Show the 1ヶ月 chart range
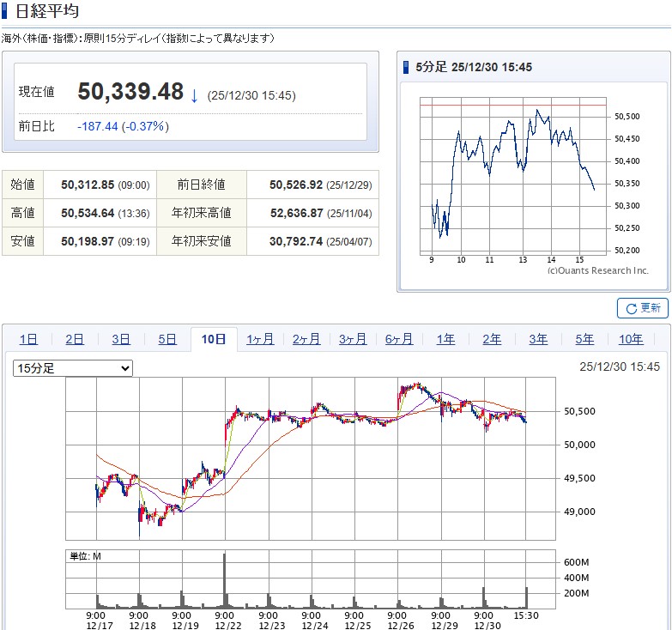Screen dimensions: 672x630 (x=260, y=339)
